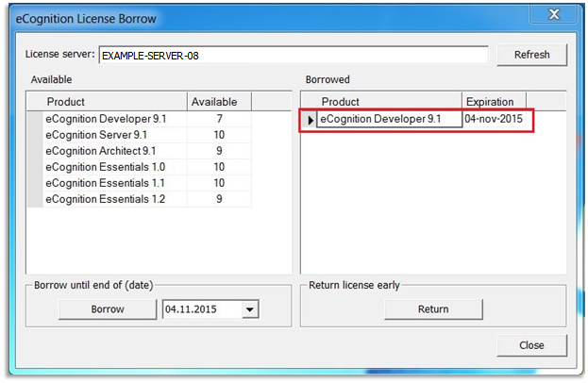The image size is (588, 383).
Task: Select eCognition Essentials 1.2 row
Action: [115, 199]
